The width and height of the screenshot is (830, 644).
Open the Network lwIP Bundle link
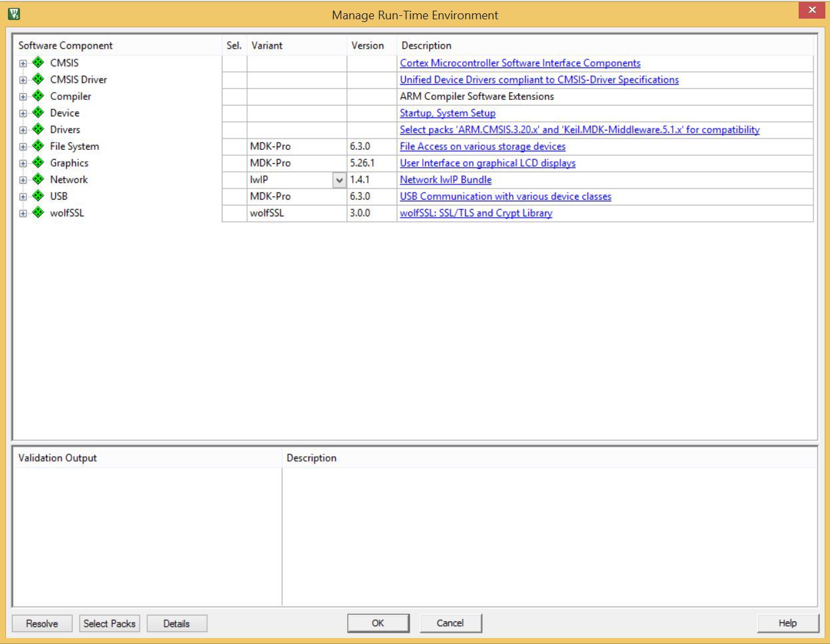(x=446, y=180)
